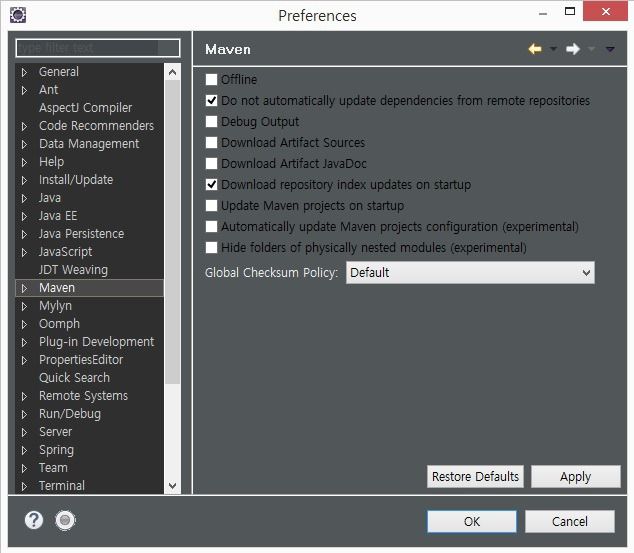Open the preferences page view menu triangle
This screenshot has width=634, height=553.
pos(610,49)
